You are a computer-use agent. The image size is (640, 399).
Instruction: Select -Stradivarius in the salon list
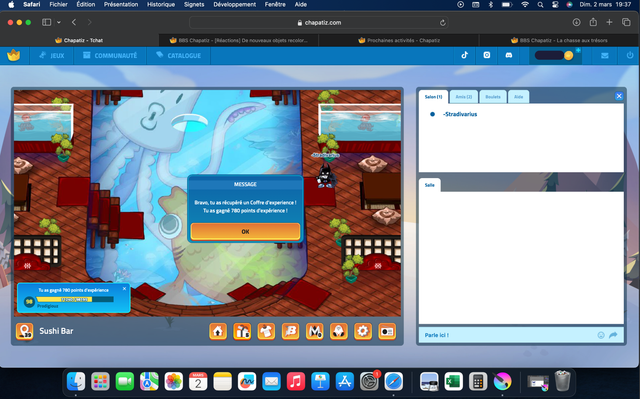tap(460, 114)
